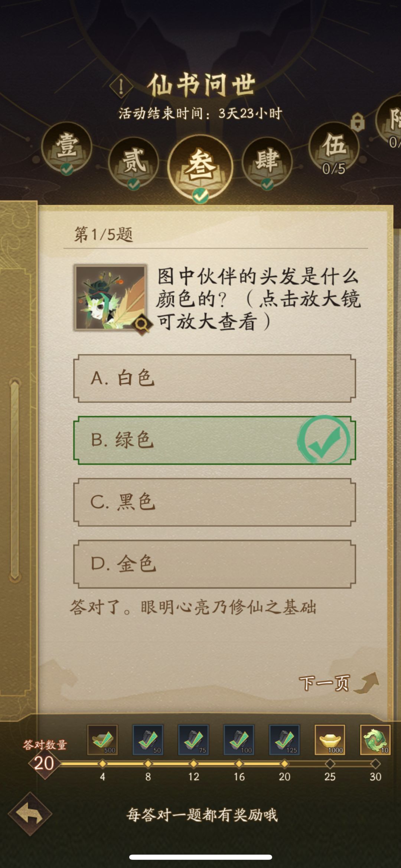
Task: Tap the exclamation info icon beside the title
Action: click(x=121, y=87)
